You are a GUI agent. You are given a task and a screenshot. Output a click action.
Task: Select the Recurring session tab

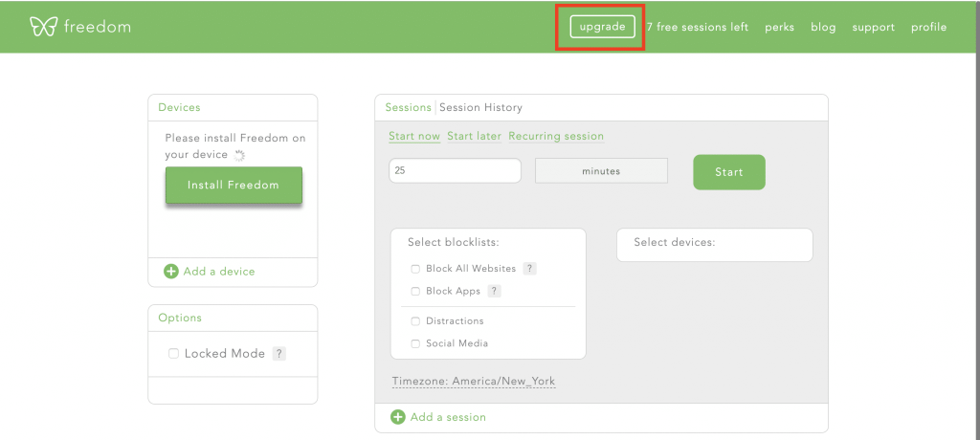pyautogui.click(x=556, y=136)
